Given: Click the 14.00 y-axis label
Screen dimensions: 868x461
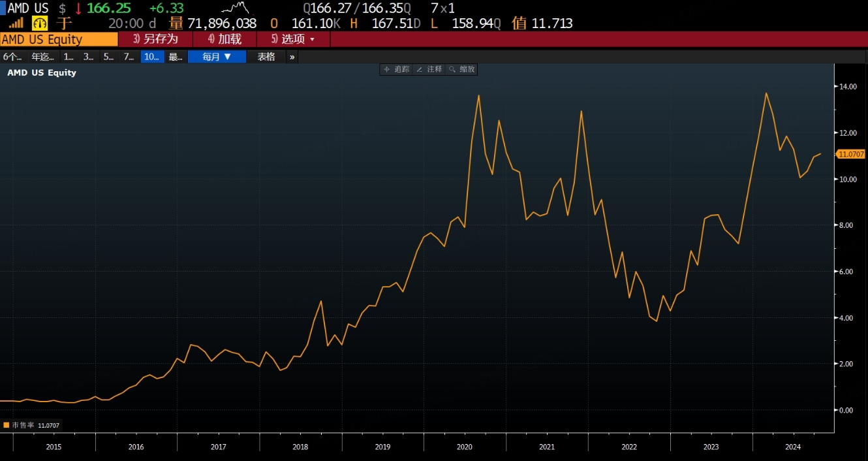Looking at the screenshot, I should (847, 86).
